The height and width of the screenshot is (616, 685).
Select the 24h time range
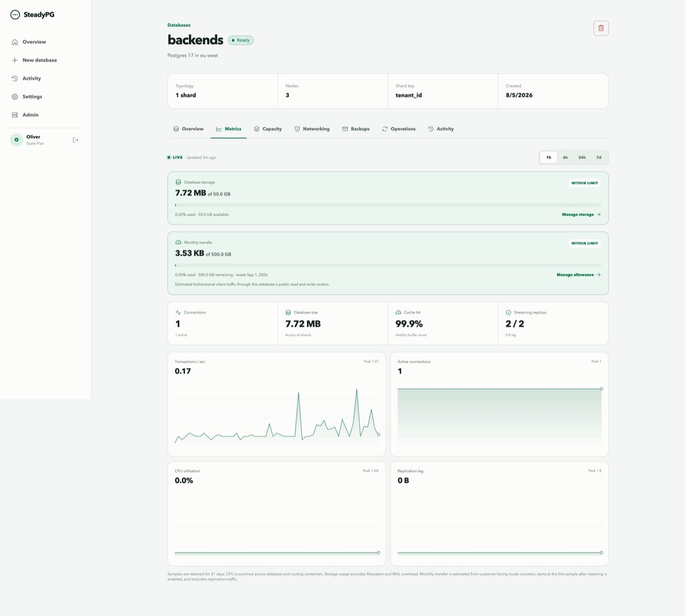(x=582, y=157)
